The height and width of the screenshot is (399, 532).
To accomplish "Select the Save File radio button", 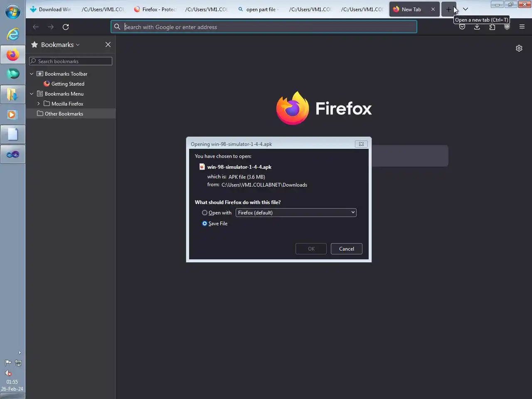I will [204, 223].
